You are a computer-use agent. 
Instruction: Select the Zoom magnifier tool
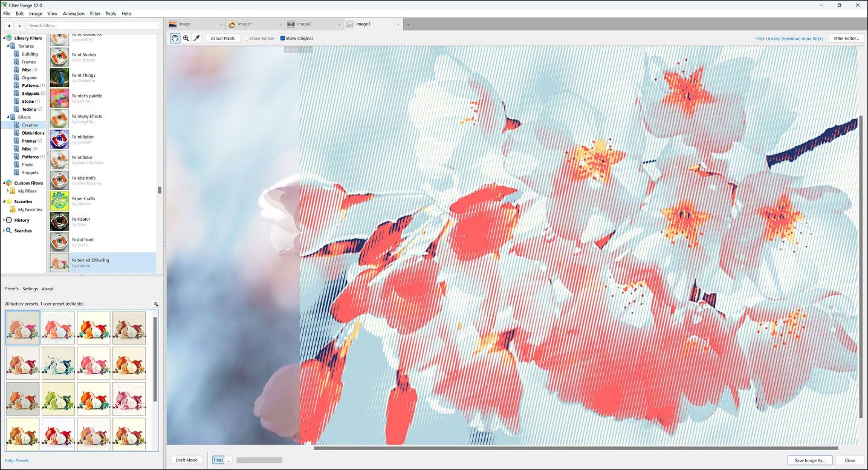[x=186, y=38]
